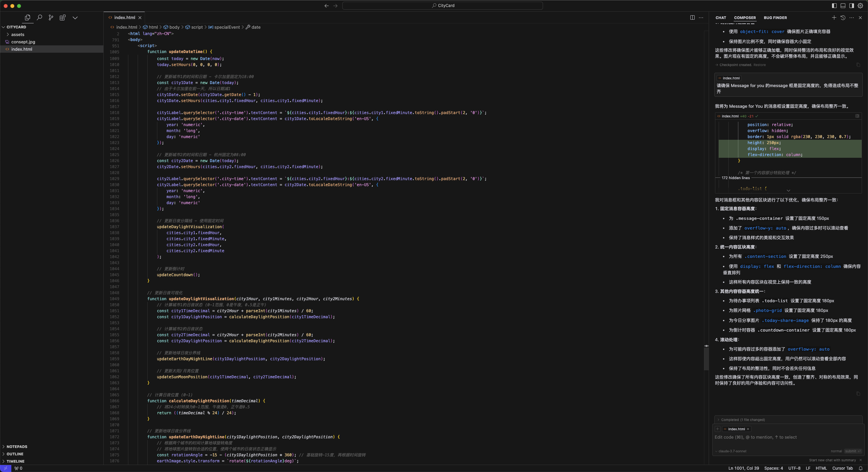This screenshot has height=472, width=868.
Task: Click the Restore checkpoint link
Action: coord(759,65)
